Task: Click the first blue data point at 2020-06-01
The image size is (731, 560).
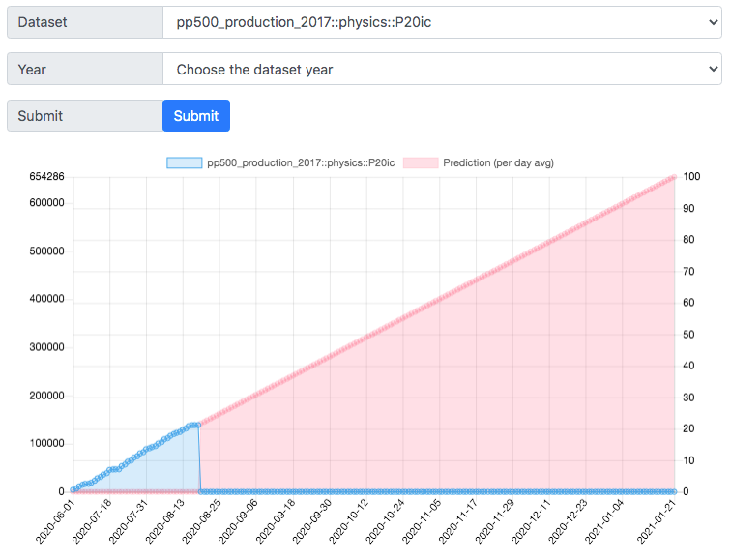Action: pos(73,489)
